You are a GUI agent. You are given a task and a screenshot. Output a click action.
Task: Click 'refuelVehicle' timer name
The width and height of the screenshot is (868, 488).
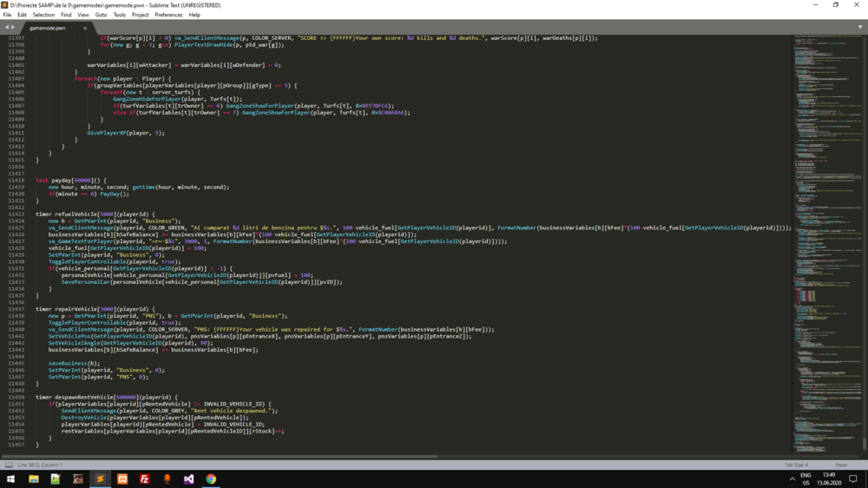coord(76,214)
